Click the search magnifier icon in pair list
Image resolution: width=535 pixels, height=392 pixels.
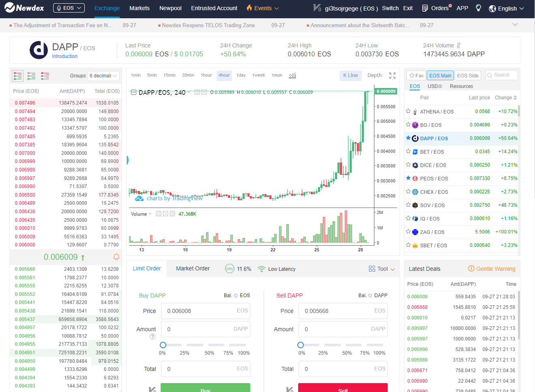[x=490, y=75]
